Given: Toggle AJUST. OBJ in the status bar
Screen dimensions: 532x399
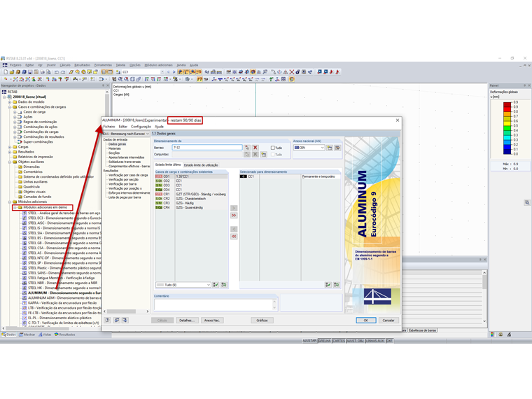Looking at the screenshot, I should coord(355,341).
